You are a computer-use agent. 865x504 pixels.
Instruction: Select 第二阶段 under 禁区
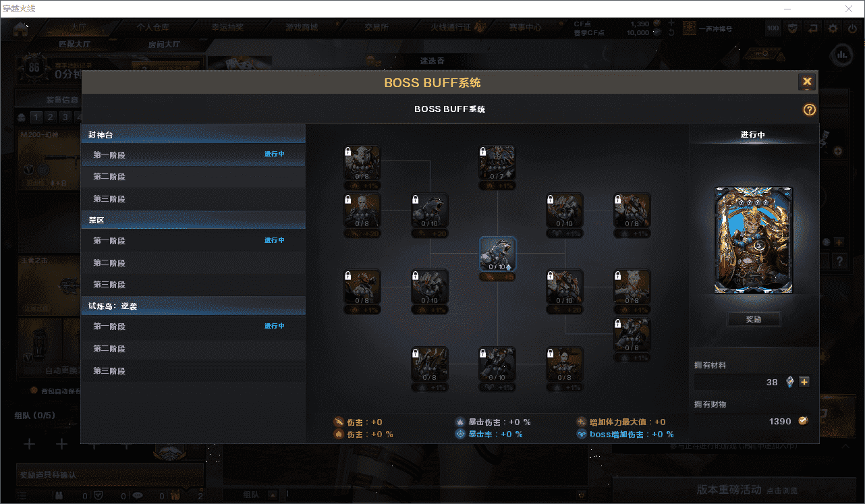[193, 262]
